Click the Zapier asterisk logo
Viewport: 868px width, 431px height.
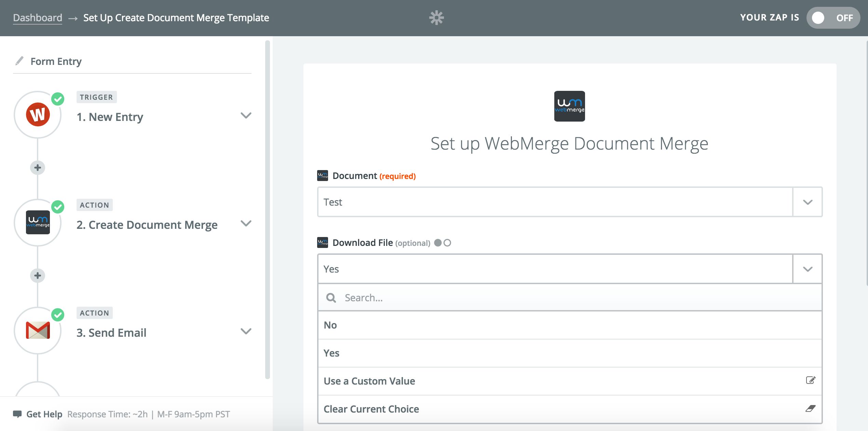pos(436,18)
